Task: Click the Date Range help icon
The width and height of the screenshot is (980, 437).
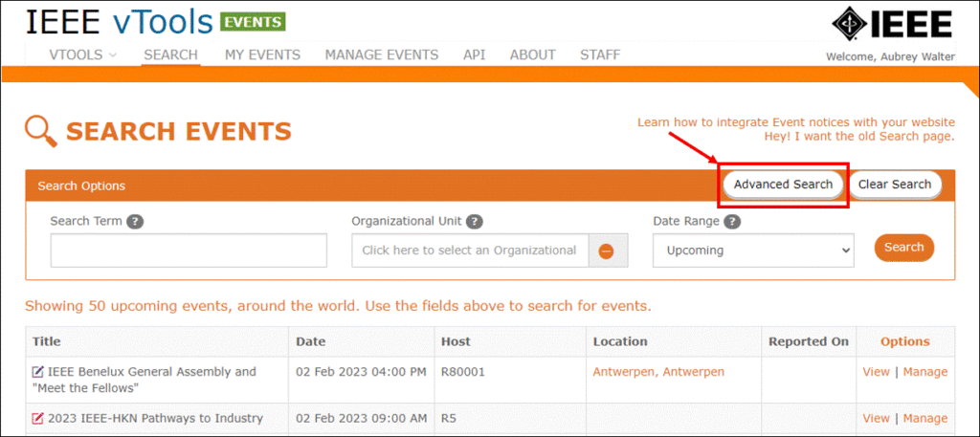Action: [x=732, y=221]
